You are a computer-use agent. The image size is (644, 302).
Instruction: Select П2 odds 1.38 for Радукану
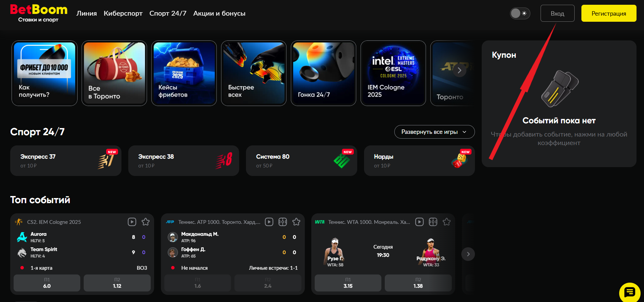[x=418, y=283]
